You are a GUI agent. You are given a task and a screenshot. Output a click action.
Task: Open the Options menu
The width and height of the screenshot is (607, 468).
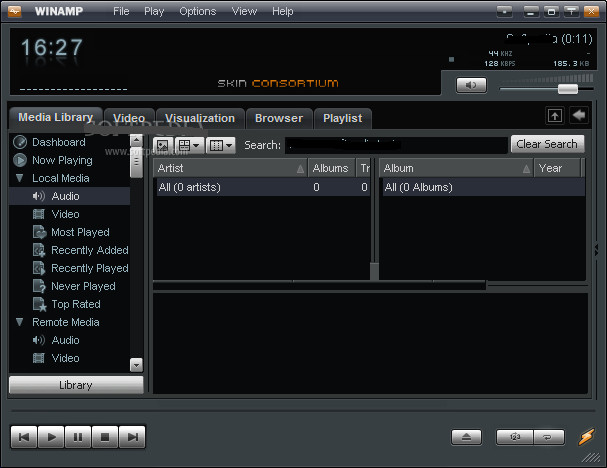pyautogui.click(x=197, y=11)
